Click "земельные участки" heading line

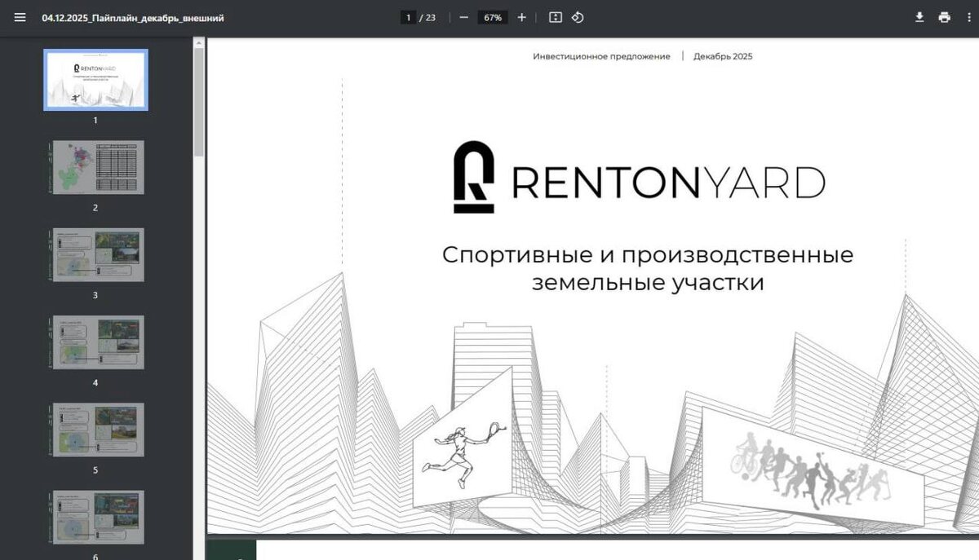coord(648,283)
